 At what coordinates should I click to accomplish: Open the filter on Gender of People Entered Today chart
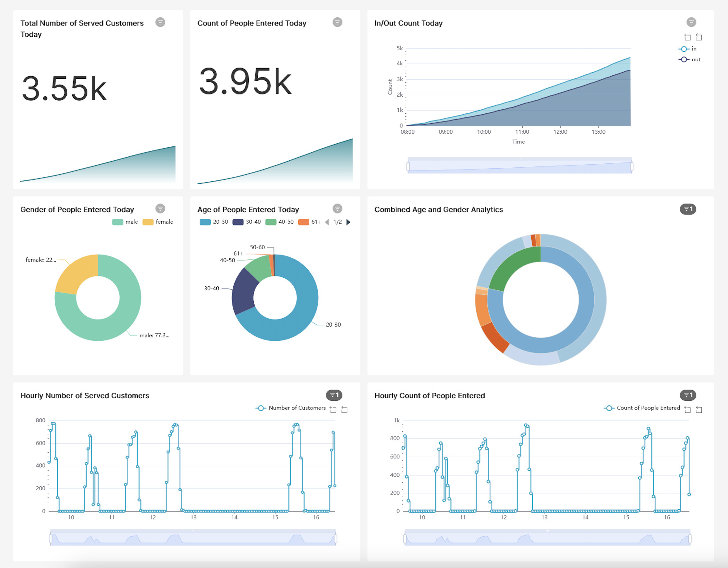click(161, 209)
